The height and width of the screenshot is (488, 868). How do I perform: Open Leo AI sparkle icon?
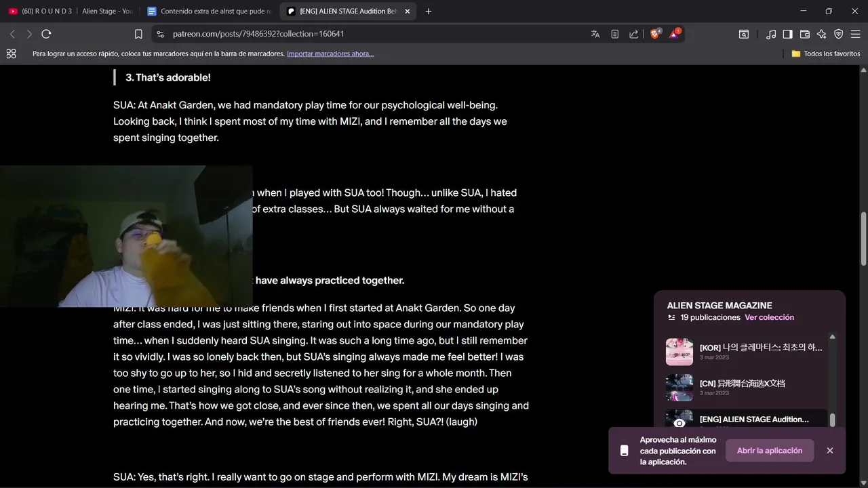pyautogui.click(x=821, y=34)
